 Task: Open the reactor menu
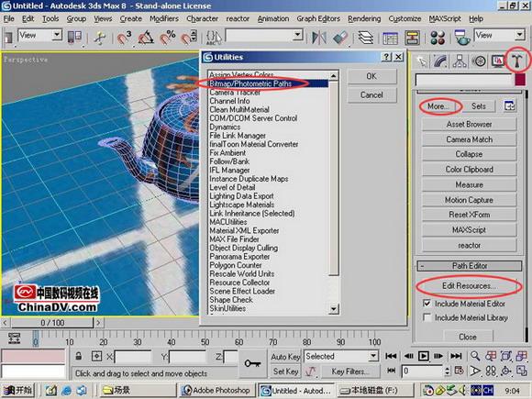pyautogui.click(x=238, y=18)
